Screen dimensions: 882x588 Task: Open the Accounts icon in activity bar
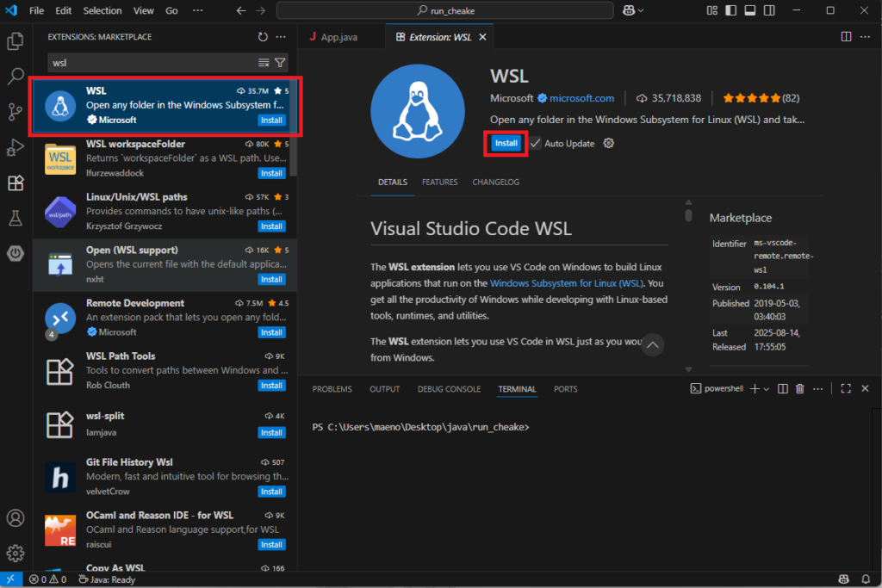coord(16,517)
